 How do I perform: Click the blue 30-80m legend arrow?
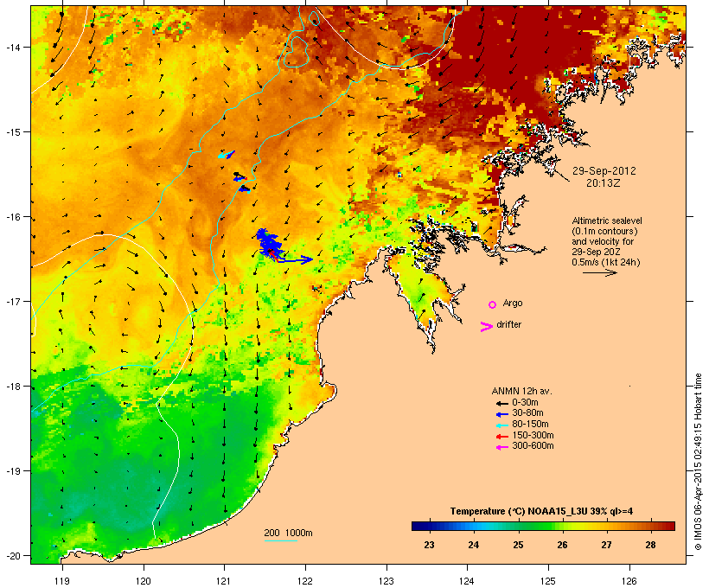[501, 414]
